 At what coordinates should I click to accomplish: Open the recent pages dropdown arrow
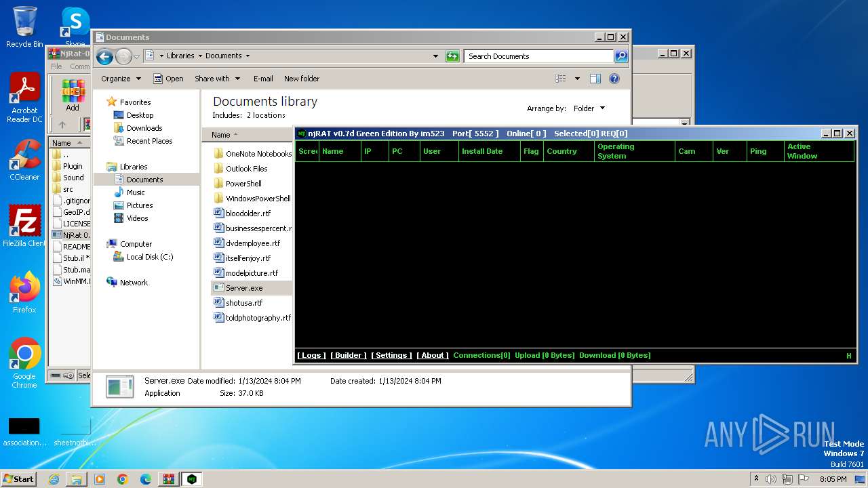pyautogui.click(x=136, y=56)
